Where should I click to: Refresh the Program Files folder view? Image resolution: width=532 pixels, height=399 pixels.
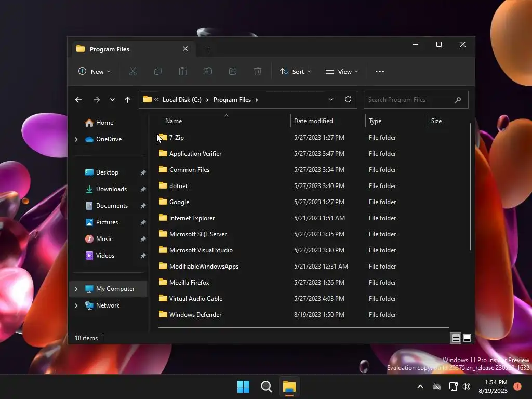(348, 99)
